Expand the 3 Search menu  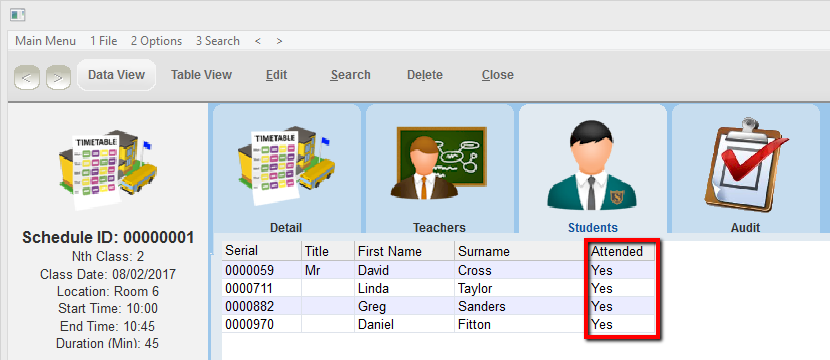[218, 41]
